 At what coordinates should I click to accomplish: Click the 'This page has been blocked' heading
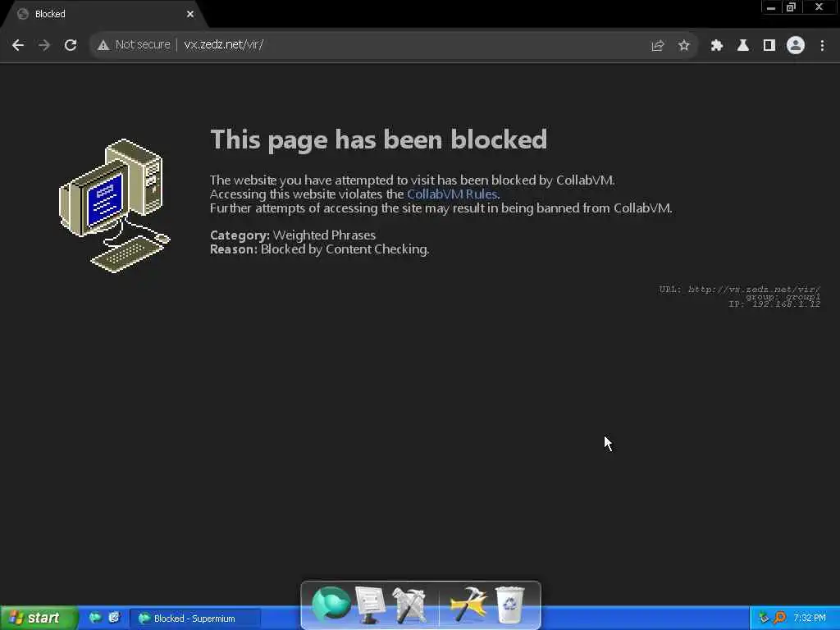pos(379,139)
